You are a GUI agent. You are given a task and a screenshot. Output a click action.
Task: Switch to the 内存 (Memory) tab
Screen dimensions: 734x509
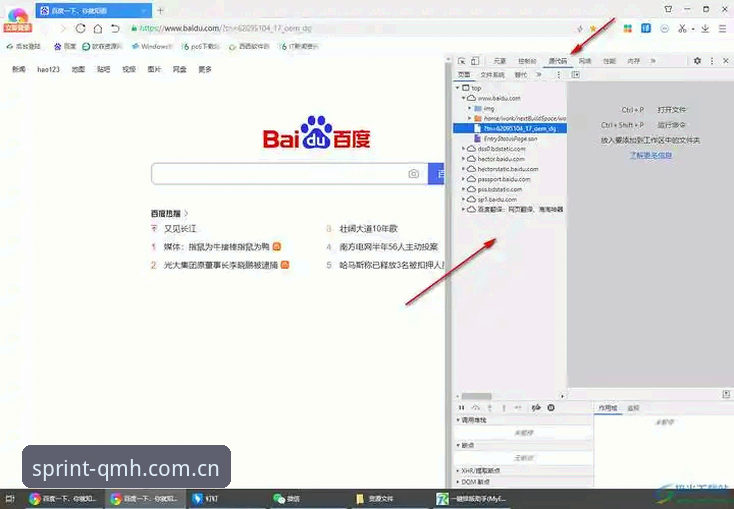pos(633,61)
